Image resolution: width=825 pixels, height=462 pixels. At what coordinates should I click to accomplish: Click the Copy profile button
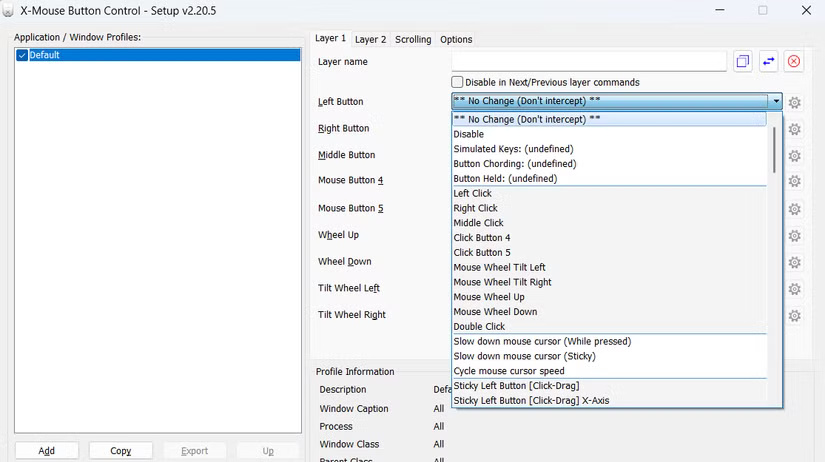[121, 451]
